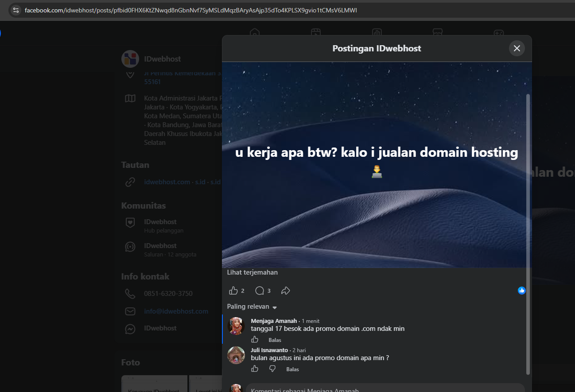View reactions via the blue like badge
The image size is (575, 392).
pyautogui.click(x=522, y=291)
